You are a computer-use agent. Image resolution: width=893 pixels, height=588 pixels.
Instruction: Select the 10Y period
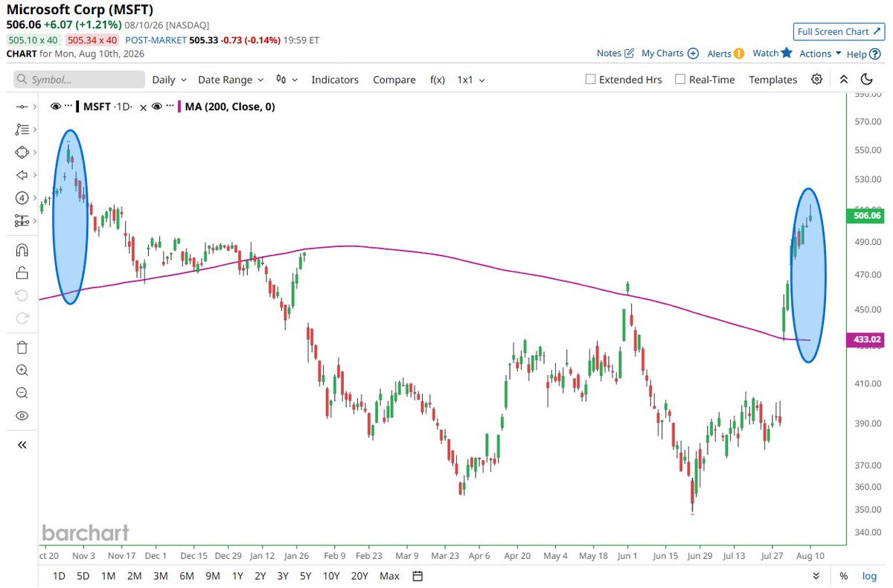coord(331,576)
